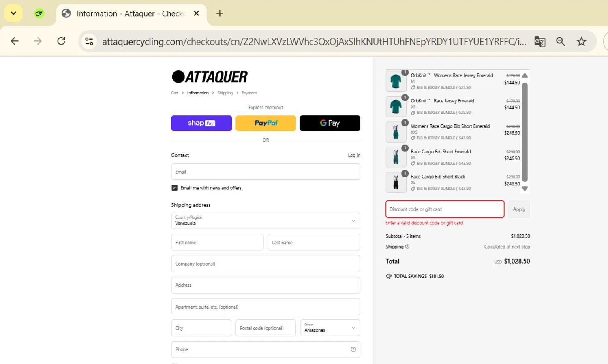Pay with PayPal button
This screenshot has height=364, width=608.
tap(266, 123)
